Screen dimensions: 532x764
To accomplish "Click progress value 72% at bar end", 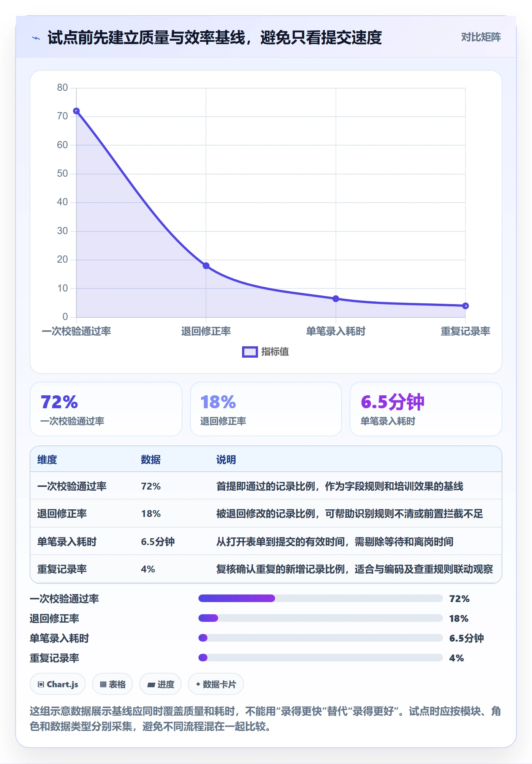I will pos(459,599).
